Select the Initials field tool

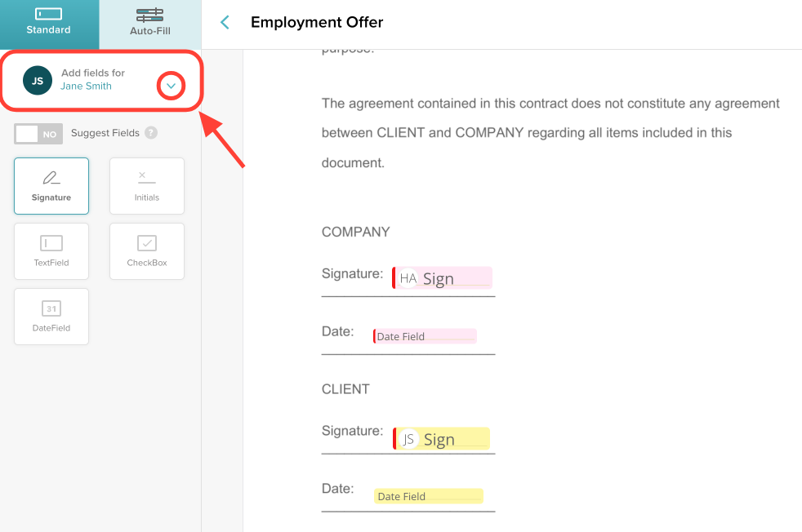coord(147,186)
